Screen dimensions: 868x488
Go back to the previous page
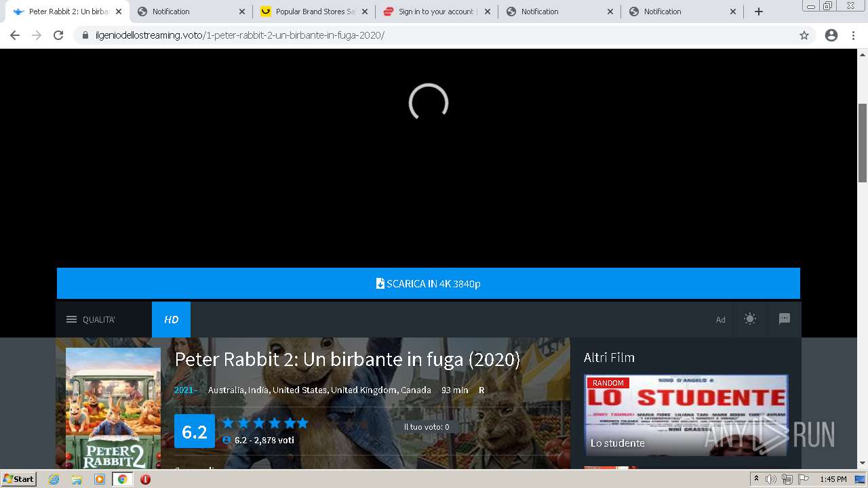pos(15,35)
